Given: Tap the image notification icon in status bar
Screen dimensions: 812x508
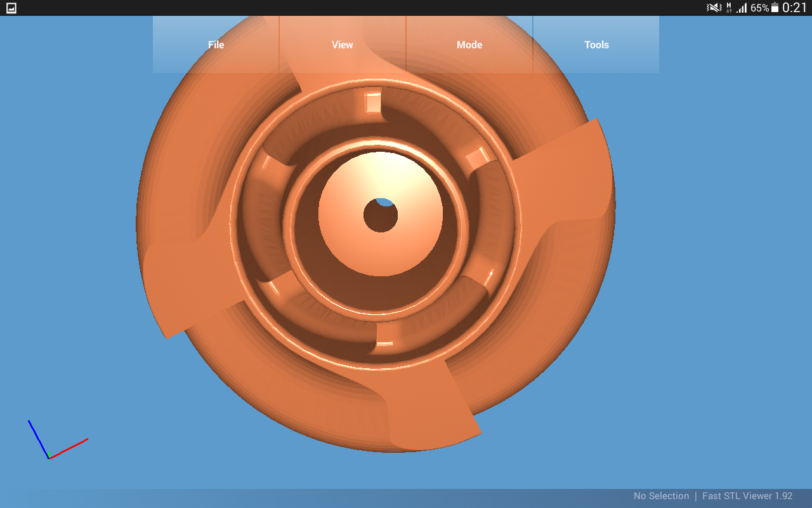Looking at the screenshot, I should pyautogui.click(x=11, y=8).
